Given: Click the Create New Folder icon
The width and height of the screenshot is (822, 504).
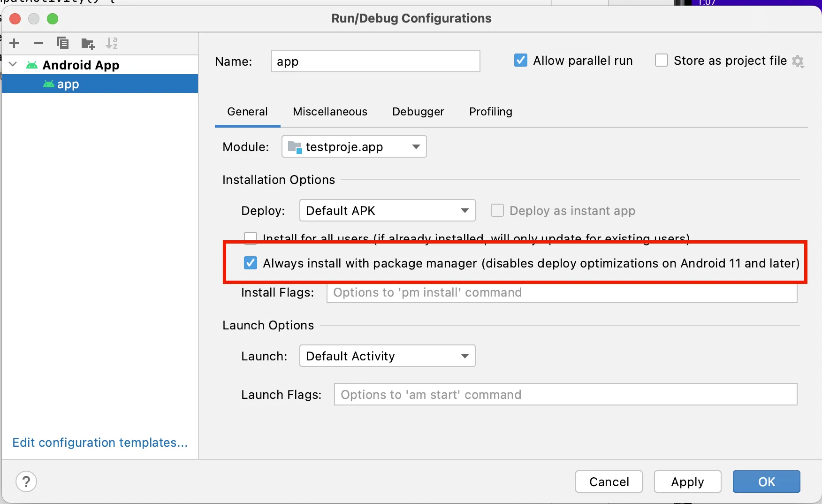Looking at the screenshot, I should (88, 44).
